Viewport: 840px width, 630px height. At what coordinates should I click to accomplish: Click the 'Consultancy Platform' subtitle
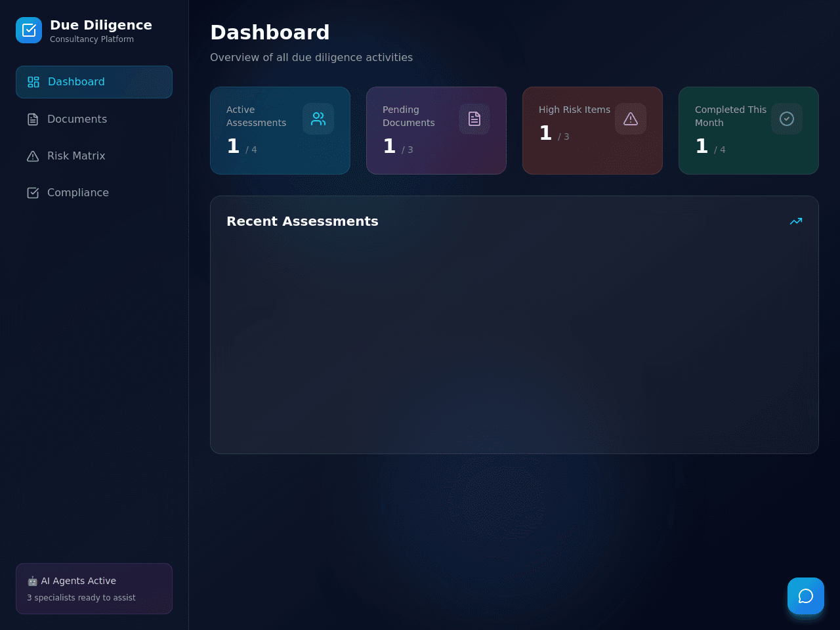pos(92,39)
